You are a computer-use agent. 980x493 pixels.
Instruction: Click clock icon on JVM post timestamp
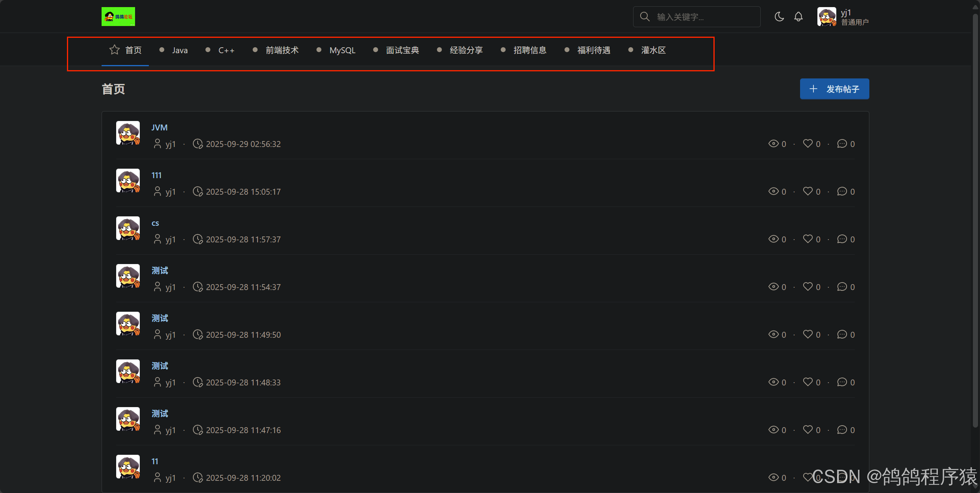[198, 144]
